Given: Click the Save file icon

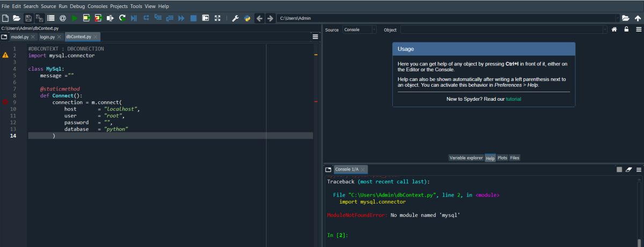Looking at the screenshot, I should 28,18.
